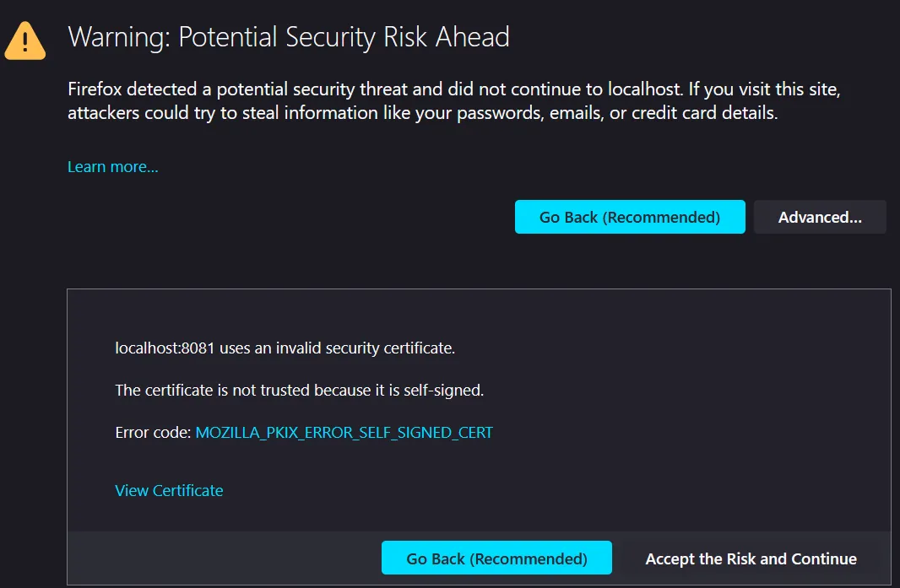The height and width of the screenshot is (588, 900).
Task: Open the MOZILLA_PKIX_ERROR_SELF_SIGNED_CERT error code link
Action: (344, 433)
